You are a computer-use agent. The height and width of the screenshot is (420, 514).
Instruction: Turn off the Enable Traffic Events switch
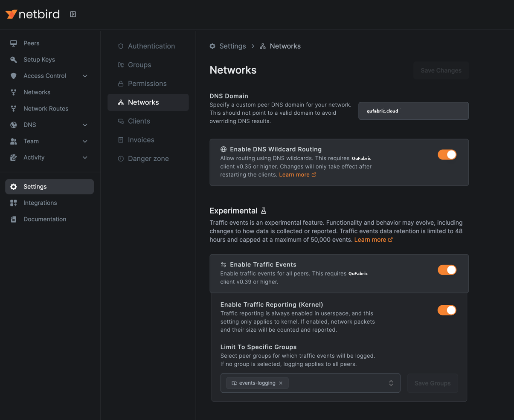click(x=447, y=270)
